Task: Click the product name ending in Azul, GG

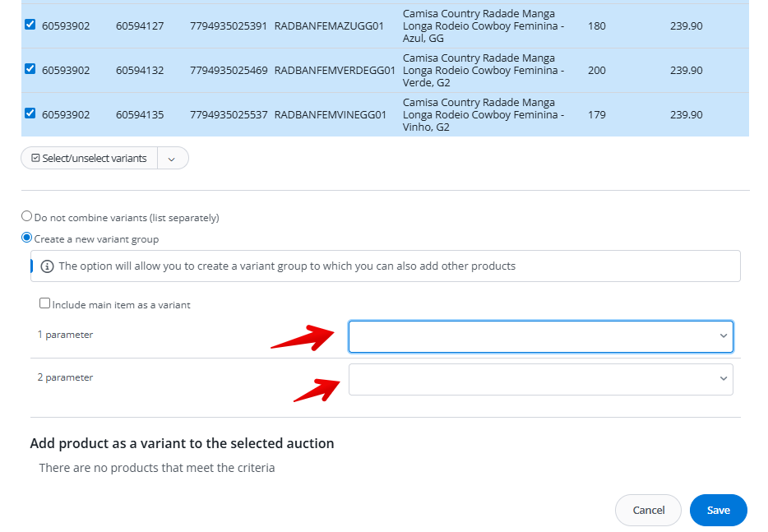Action: click(483, 26)
